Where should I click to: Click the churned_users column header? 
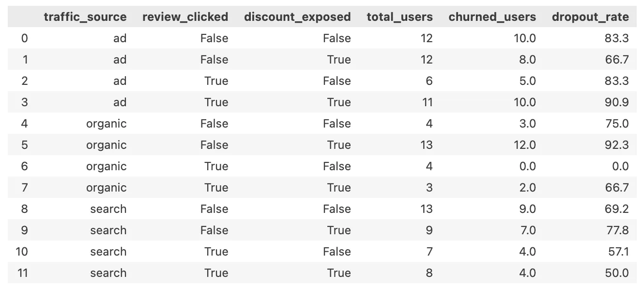click(492, 17)
